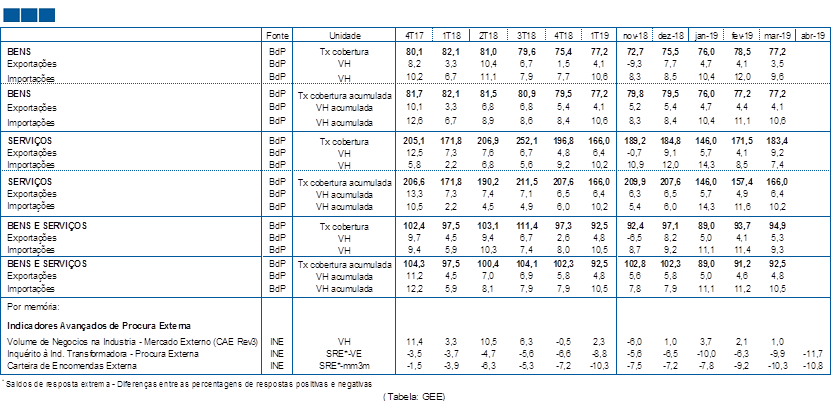This screenshot has width=832, height=403.
Task: Click the abr-19 column header
Action: pos(812,36)
